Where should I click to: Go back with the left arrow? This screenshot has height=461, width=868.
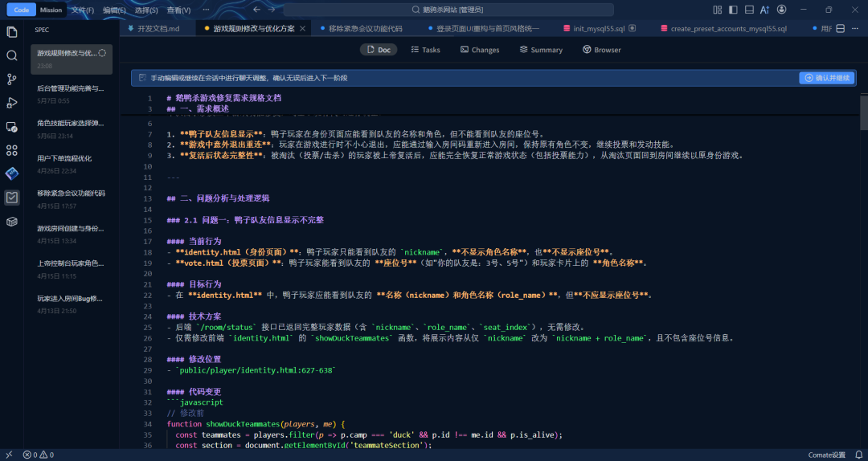click(x=256, y=10)
